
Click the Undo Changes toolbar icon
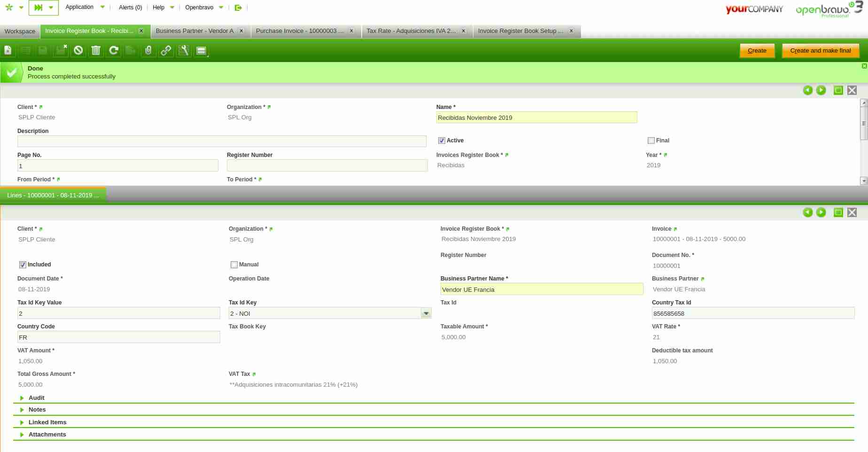click(x=78, y=50)
